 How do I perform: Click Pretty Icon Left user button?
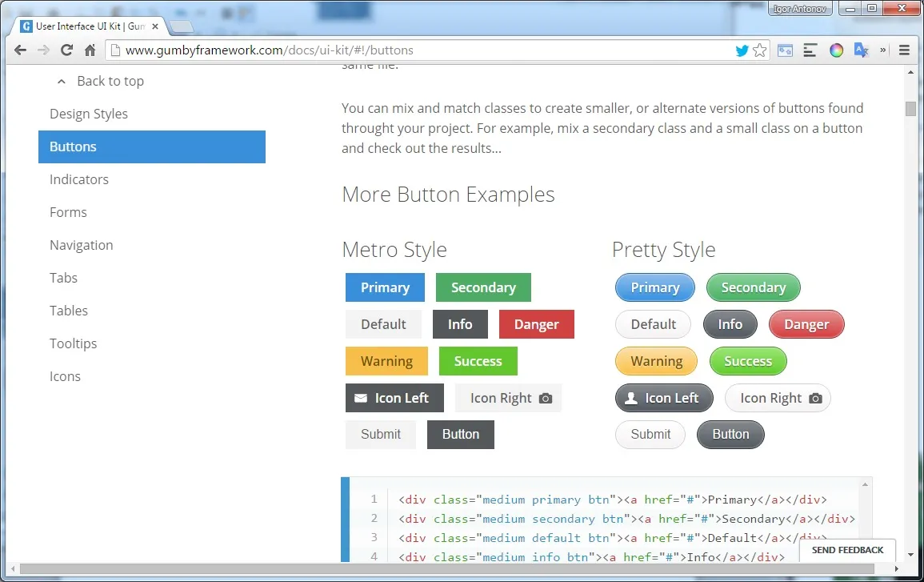point(664,398)
